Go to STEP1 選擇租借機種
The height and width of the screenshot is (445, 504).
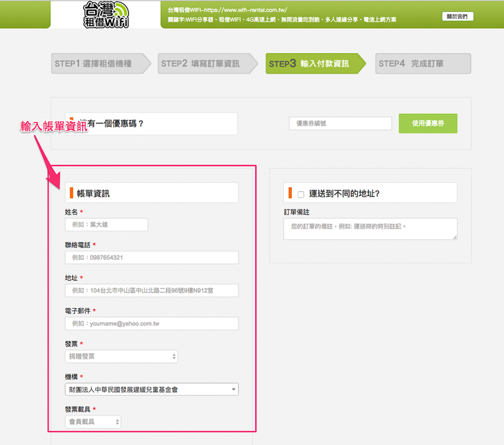tap(101, 64)
